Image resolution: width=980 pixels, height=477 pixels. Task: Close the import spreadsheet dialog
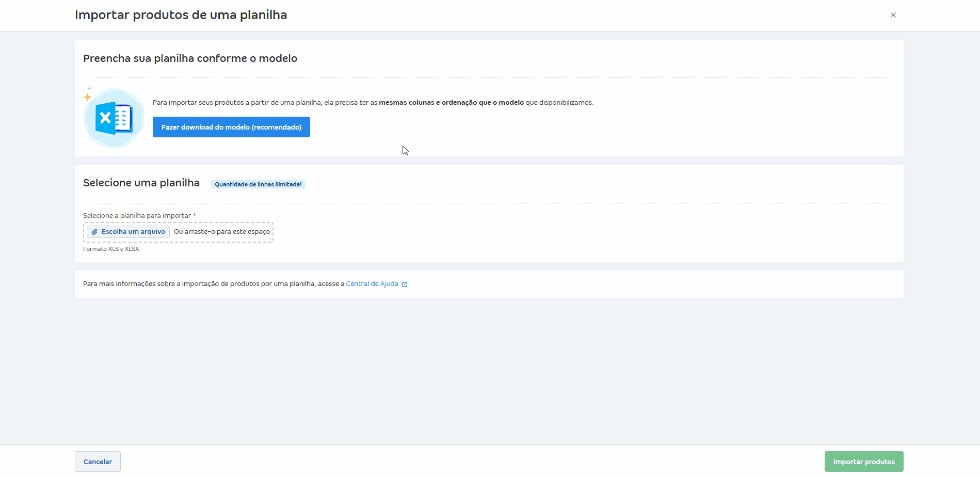pos(893,15)
